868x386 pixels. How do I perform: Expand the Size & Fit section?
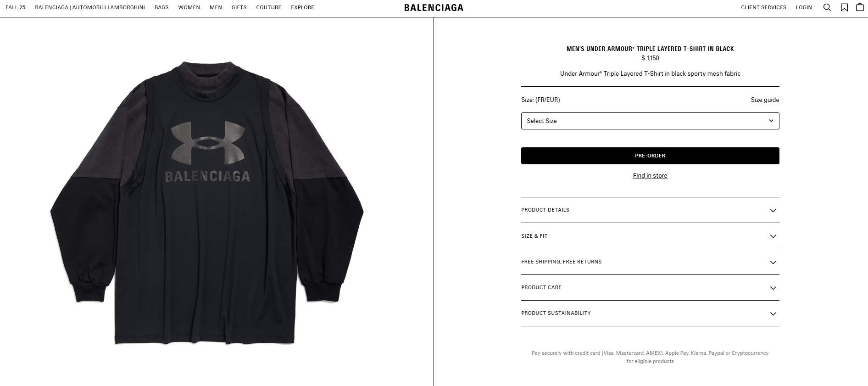point(650,236)
